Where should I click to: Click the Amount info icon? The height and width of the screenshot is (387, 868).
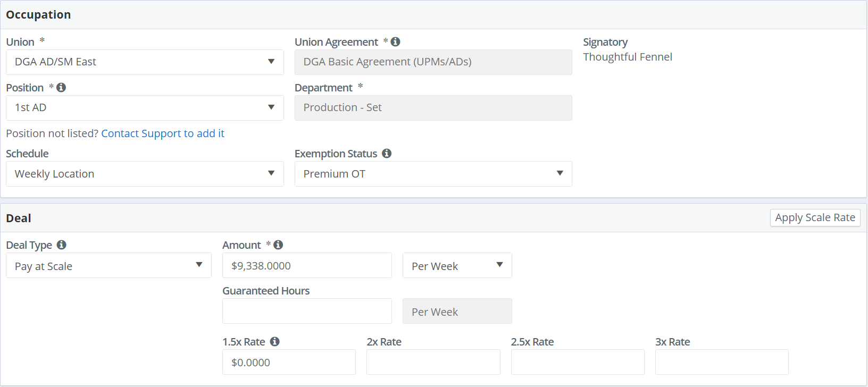click(278, 245)
